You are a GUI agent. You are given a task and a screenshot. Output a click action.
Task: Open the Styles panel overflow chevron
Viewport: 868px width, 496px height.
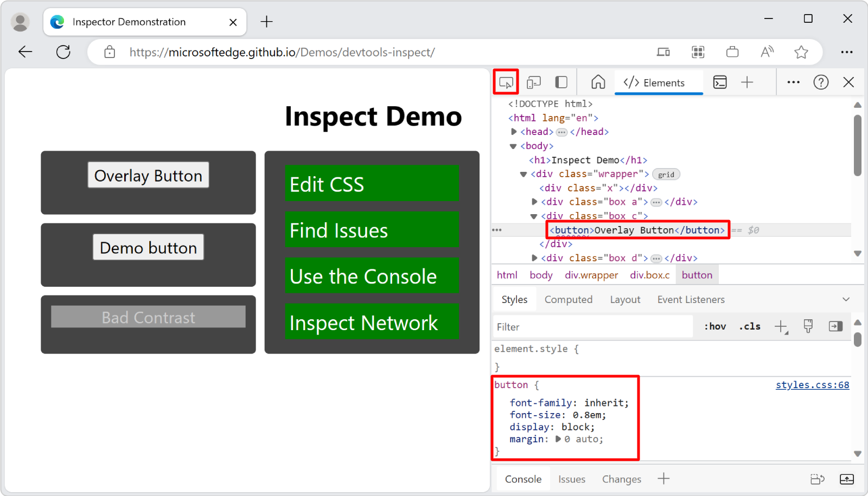(x=846, y=299)
